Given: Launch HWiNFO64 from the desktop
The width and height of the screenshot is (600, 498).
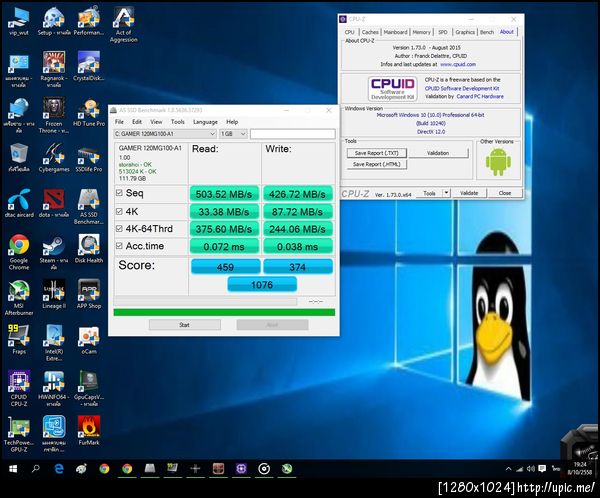Looking at the screenshot, I should (x=54, y=389).
